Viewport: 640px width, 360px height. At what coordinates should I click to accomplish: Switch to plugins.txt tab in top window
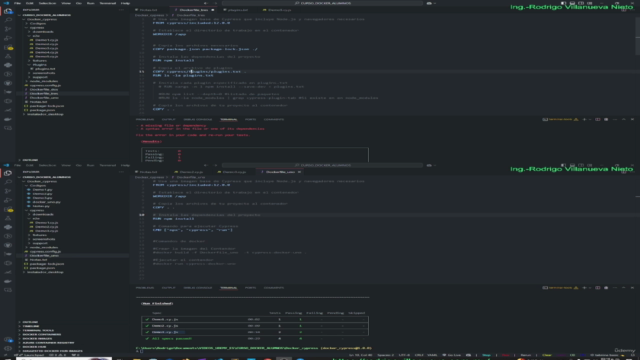[238, 10]
